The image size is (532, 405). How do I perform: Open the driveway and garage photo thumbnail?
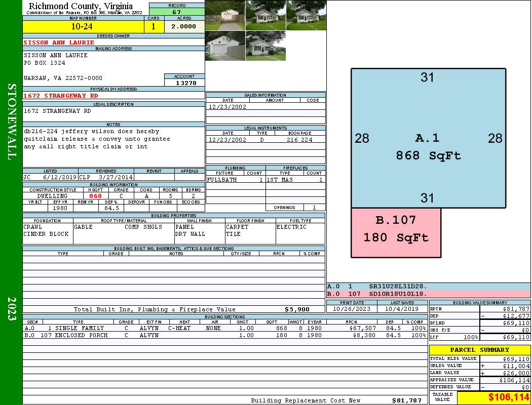pyautogui.click(x=225, y=15)
